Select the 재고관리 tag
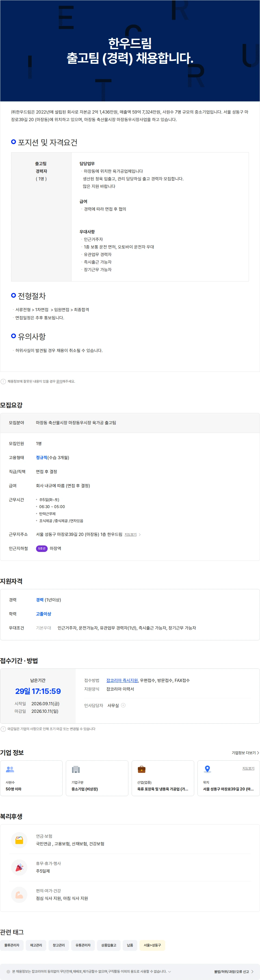The image size is (260, 980). click(x=36, y=945)
